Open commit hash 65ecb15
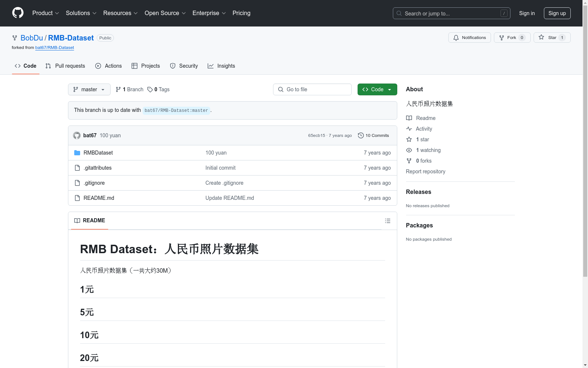The image size is (588, 368). coord(317,135)
